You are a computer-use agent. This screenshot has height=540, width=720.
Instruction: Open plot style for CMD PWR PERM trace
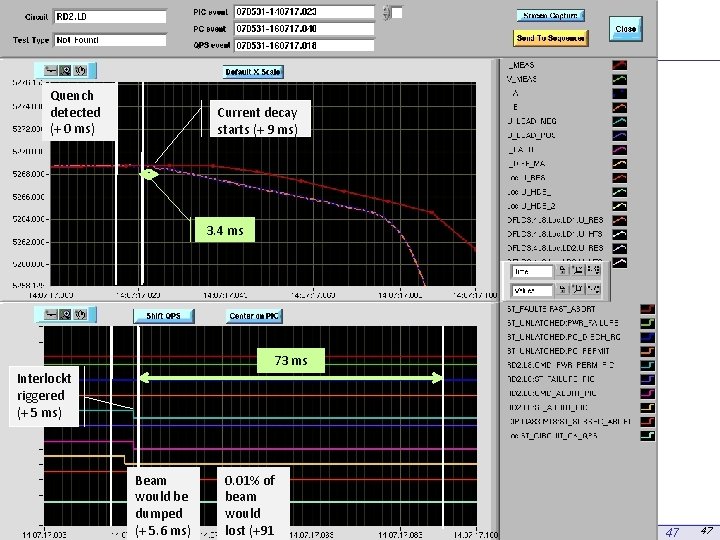[647, 366]
